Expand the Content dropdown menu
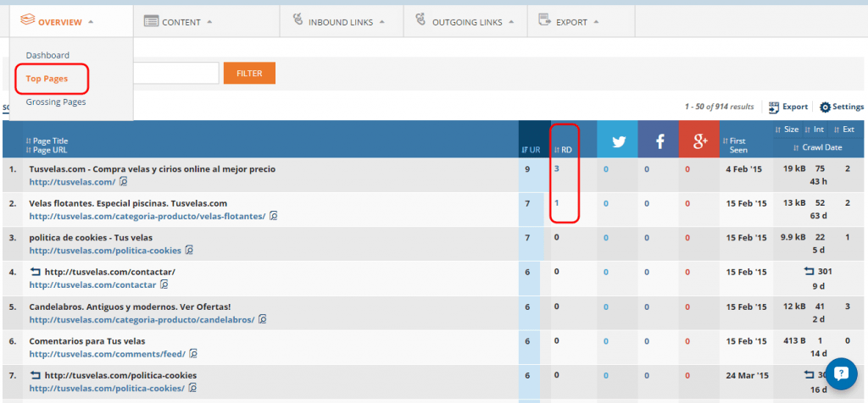Screen dimensions: 868x403 point(178,22)
